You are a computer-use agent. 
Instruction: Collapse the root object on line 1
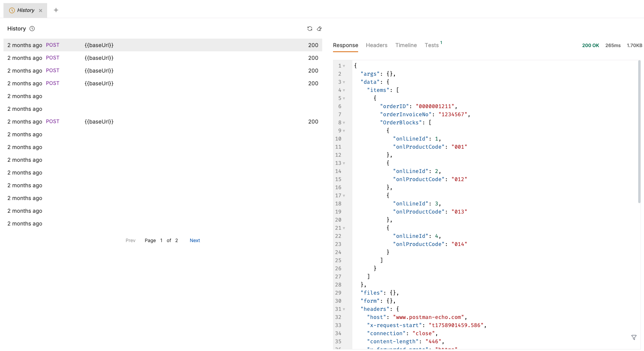point(344,66)
